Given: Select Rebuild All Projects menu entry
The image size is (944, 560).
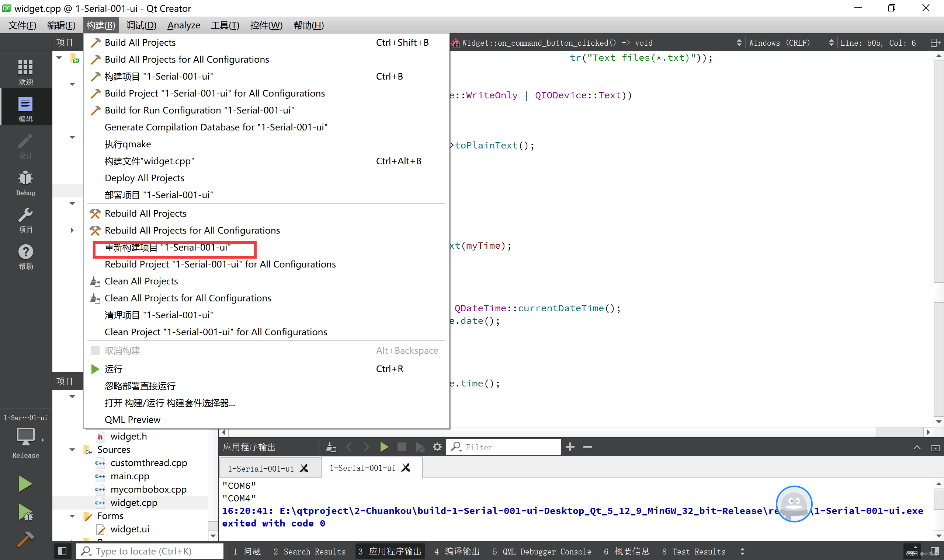Looking at the screenshot, I should (x=145, y=213).
